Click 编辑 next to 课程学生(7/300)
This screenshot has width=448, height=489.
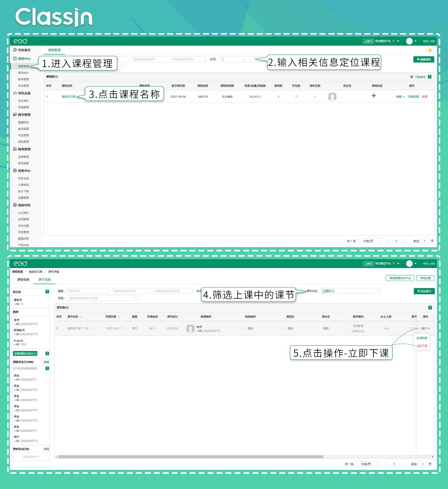(46, 362)
